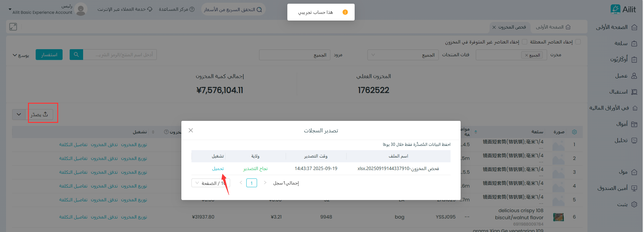Expand the يوسع advanced filters
Screen dimensions: 644x232
coord(21,55)
